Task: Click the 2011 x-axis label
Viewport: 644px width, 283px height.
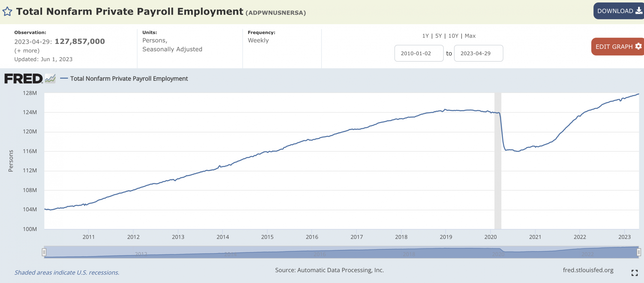Action: pyautogui.click(x=89, y=237)
